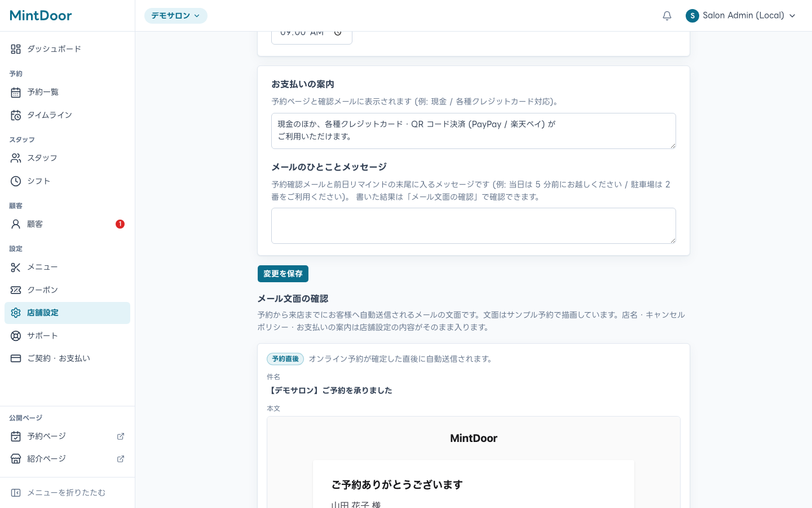Click the MintDoor title in email preview
Image resolution: width=812 pixels, height=508 pixels.
pyautogui.click(x=474, y=439)
